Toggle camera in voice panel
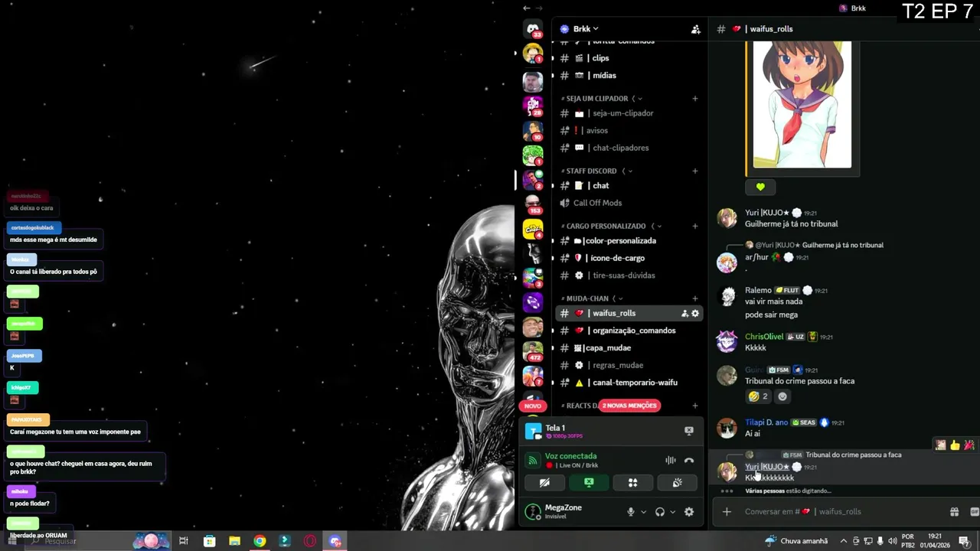This screenshot has height=551, width=980. point(544,483)
